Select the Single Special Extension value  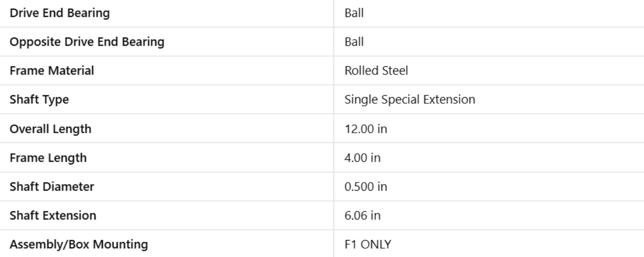coord(410,100)
